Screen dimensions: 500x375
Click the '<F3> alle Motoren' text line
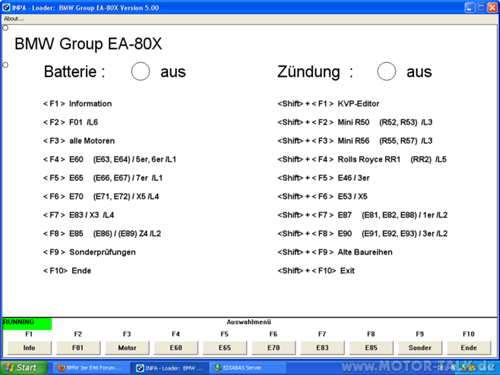tap(79, 141)
